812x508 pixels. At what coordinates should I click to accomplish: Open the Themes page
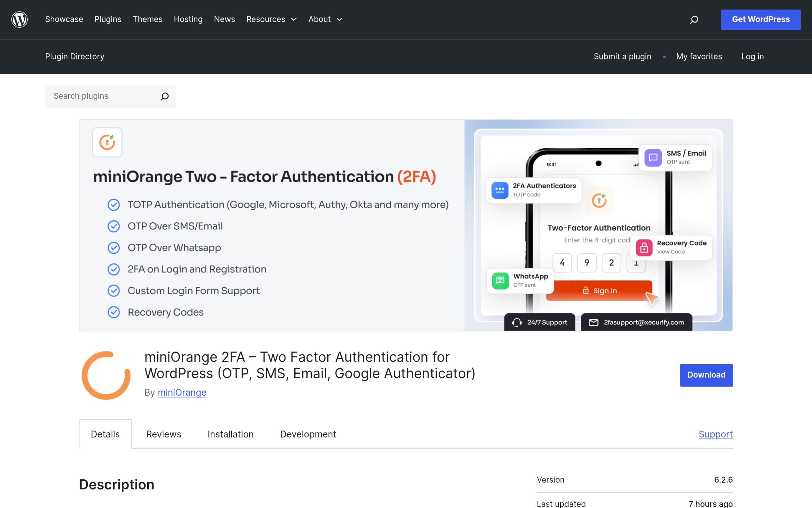pos(147,19)
